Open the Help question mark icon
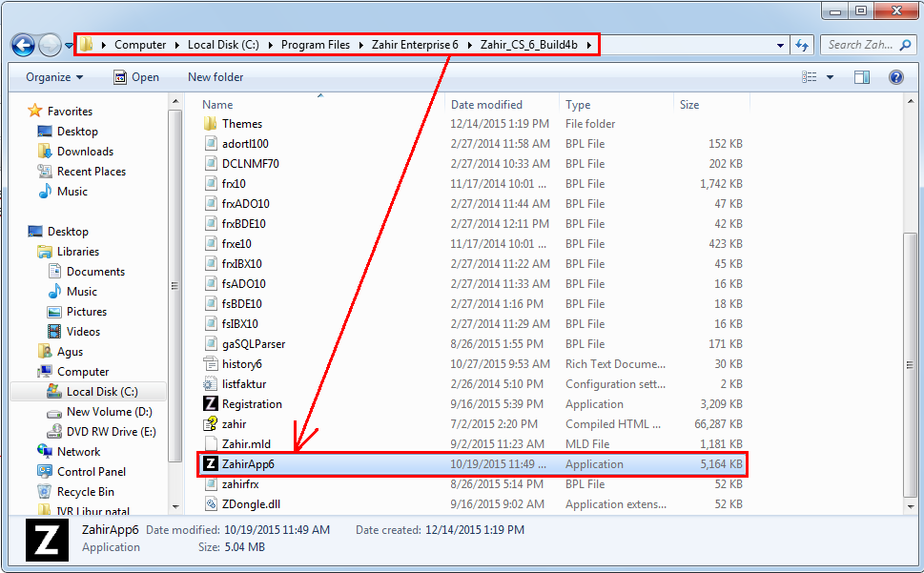The width and height of the screenshot is (924, 573). tap(895, 77)
